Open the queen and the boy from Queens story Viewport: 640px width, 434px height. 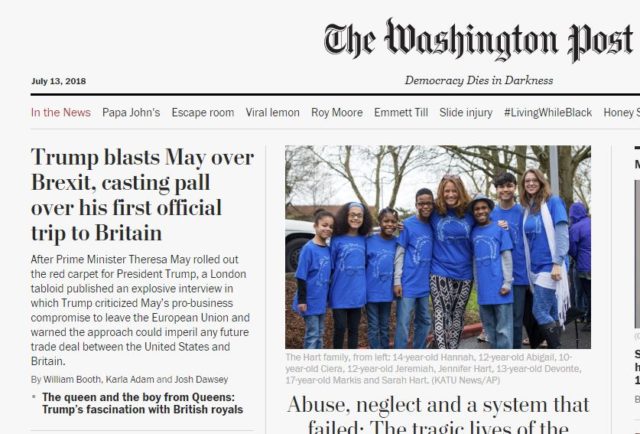coord(142,403)
